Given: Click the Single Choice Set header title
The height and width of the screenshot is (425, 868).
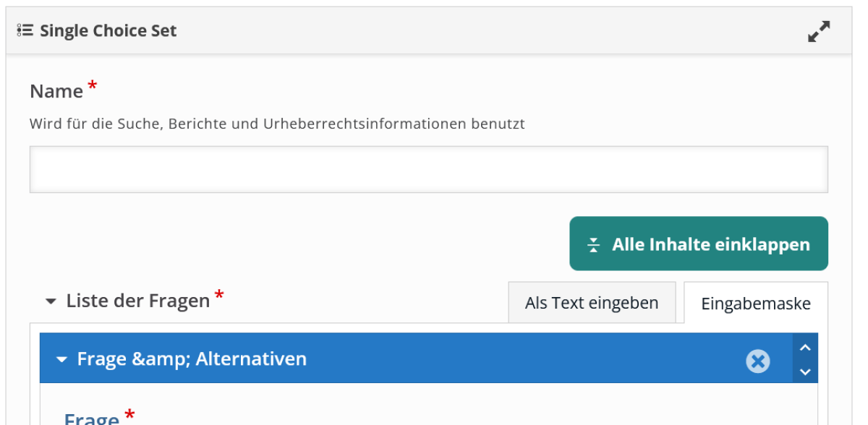Looking at the screenshot, I should tap(108, 31).
